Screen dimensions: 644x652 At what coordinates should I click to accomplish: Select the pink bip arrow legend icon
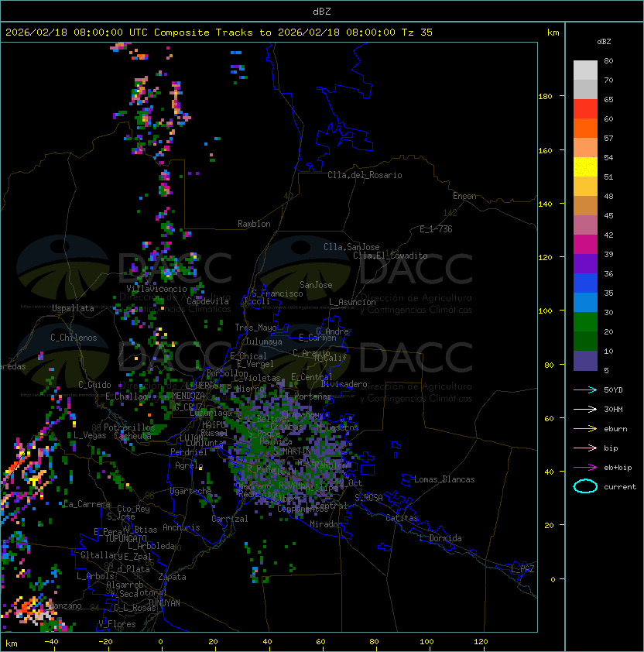tap(585, 448)
